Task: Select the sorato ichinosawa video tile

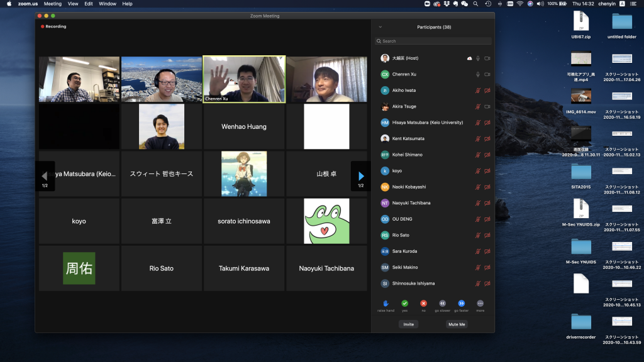Action: [244, 221]
